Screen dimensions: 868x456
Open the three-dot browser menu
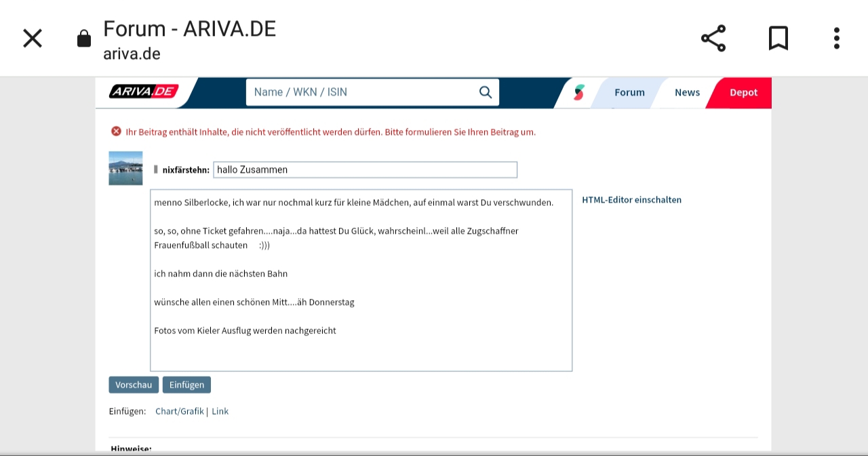(x=837, y=38)
